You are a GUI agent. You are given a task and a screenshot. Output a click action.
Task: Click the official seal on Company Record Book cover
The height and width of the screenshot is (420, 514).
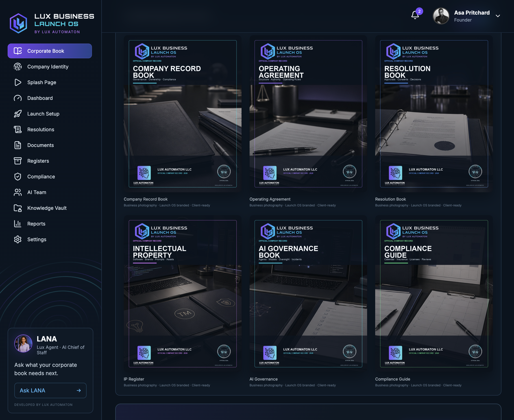[x=224, y=172]
